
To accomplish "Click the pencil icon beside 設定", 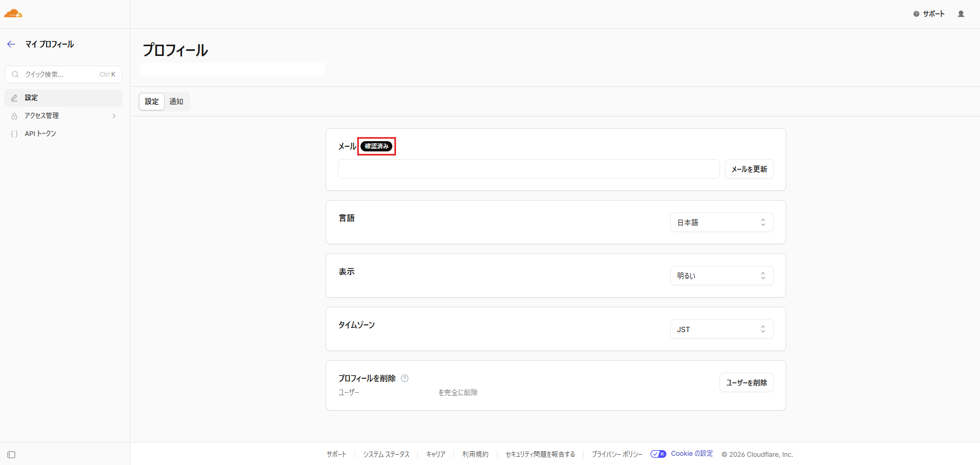I will pyautogui.click(x=14, y=98).
